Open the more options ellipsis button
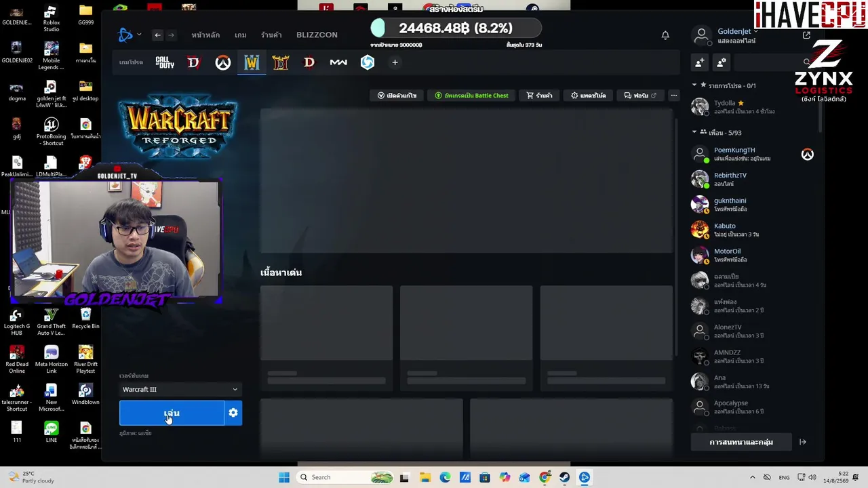Image resolution: width=868 pixels, height=488 pixels. (673, 96)
